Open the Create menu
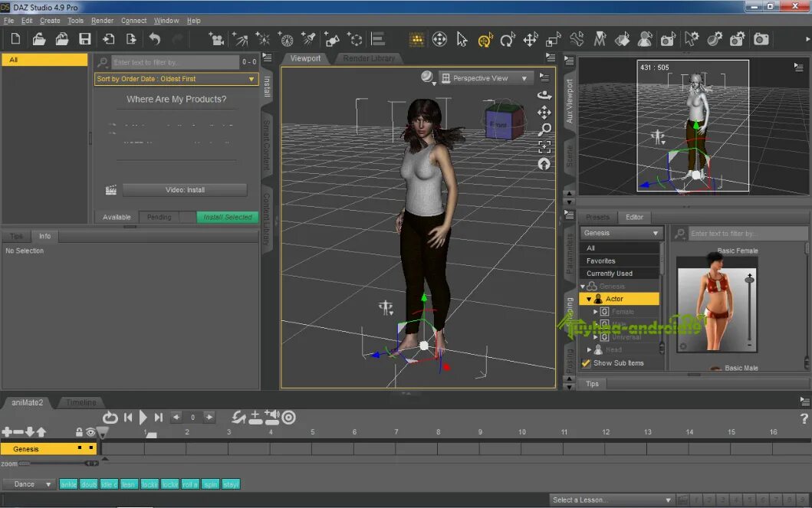 pos(50,21)
